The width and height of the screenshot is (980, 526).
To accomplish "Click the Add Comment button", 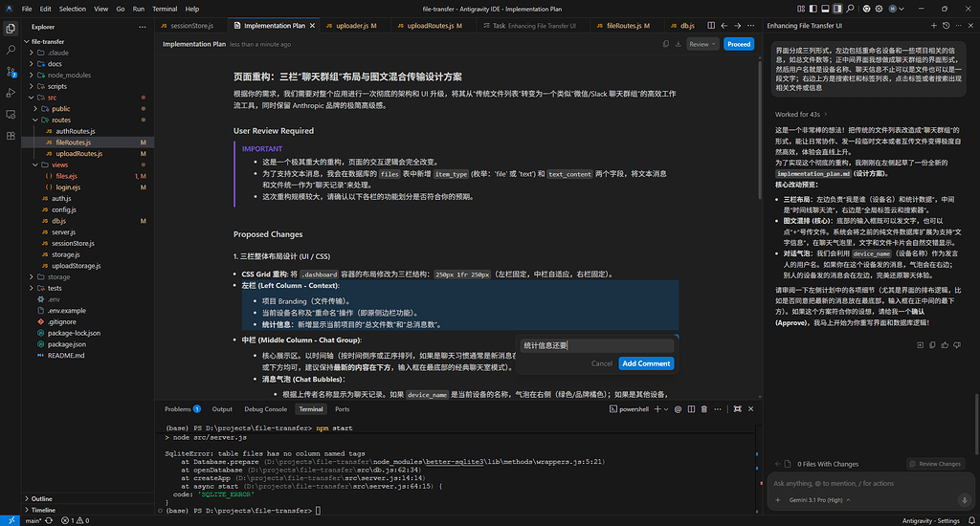I will (646, 363).
